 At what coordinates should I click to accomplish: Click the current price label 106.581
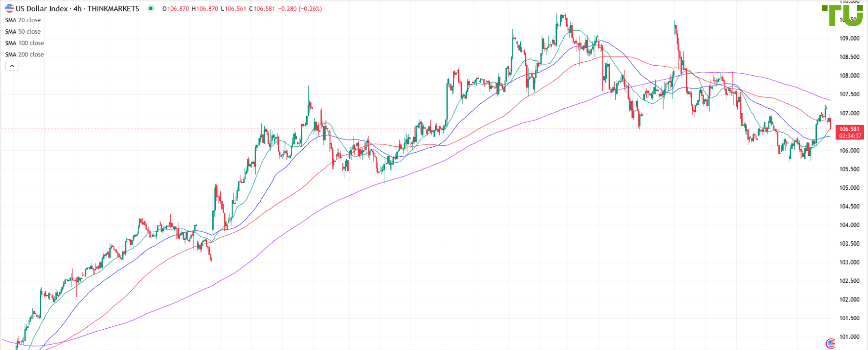[849, 129]
